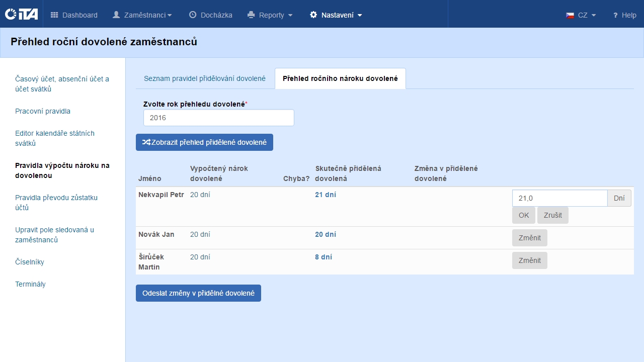This screenshot has width=644, height=362.
Task: Click the Help question mark link
Action: pyautogui.click(x=624, y=15)
